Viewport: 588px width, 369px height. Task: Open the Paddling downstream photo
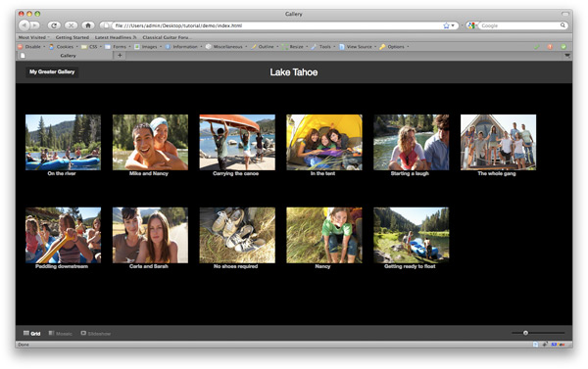coord(63,235)
